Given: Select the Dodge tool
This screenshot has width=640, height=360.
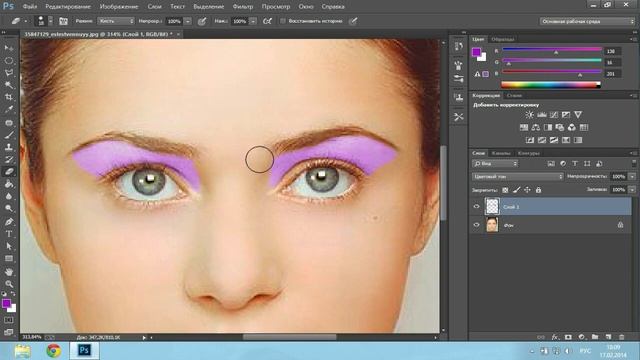Looking at the screenshot, I should [9, 209].
